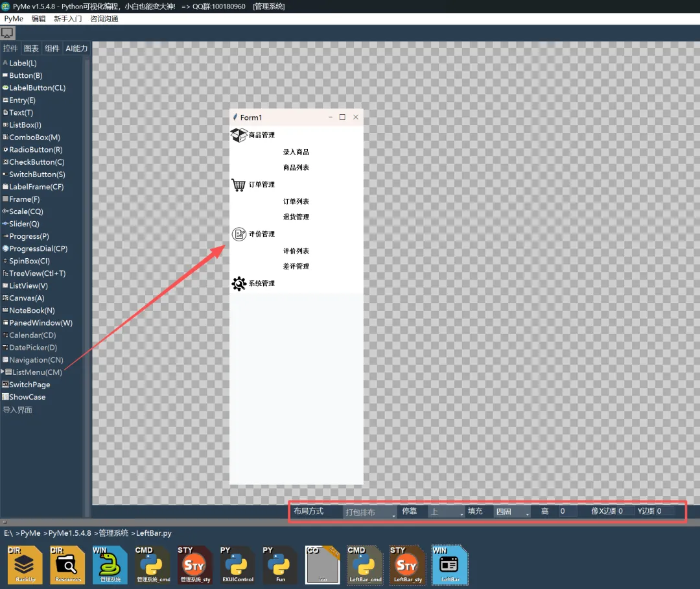Select the ico file icon
700x589 pixels.
(x=322, y=565)
